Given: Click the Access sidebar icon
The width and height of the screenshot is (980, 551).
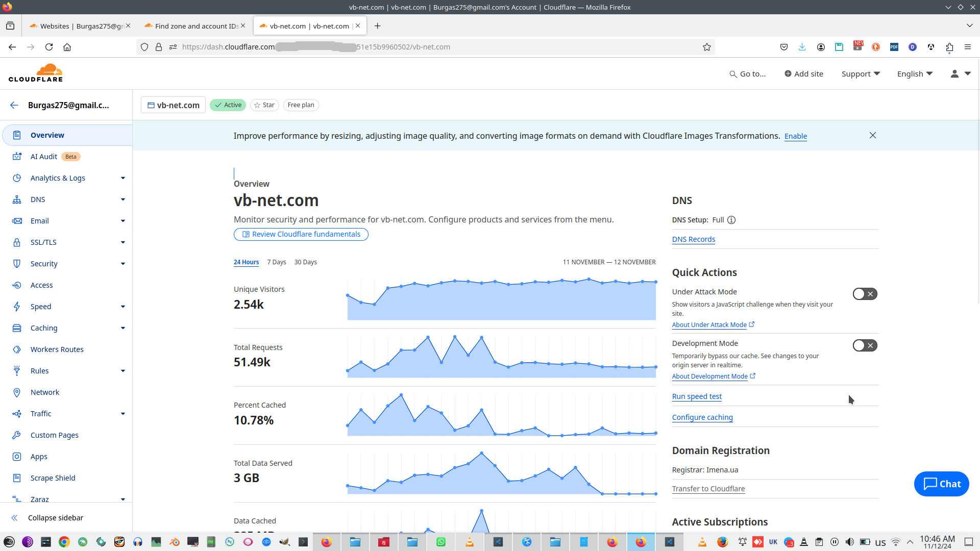Looking at the screenshot, I should coord(17,285).
